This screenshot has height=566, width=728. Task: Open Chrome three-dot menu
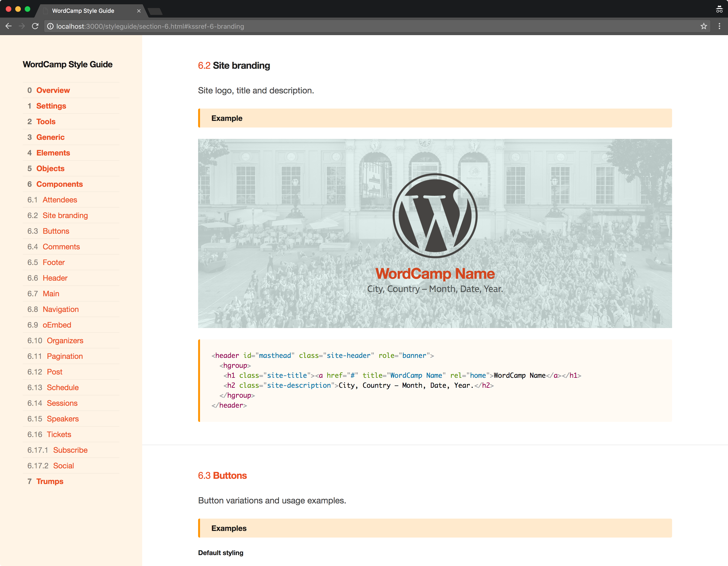[x=719, y=26]
